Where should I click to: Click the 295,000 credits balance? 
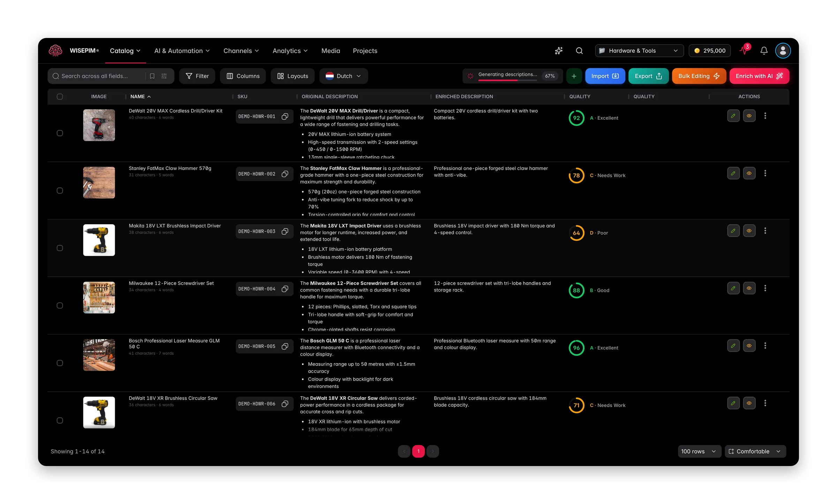(710, 51)
